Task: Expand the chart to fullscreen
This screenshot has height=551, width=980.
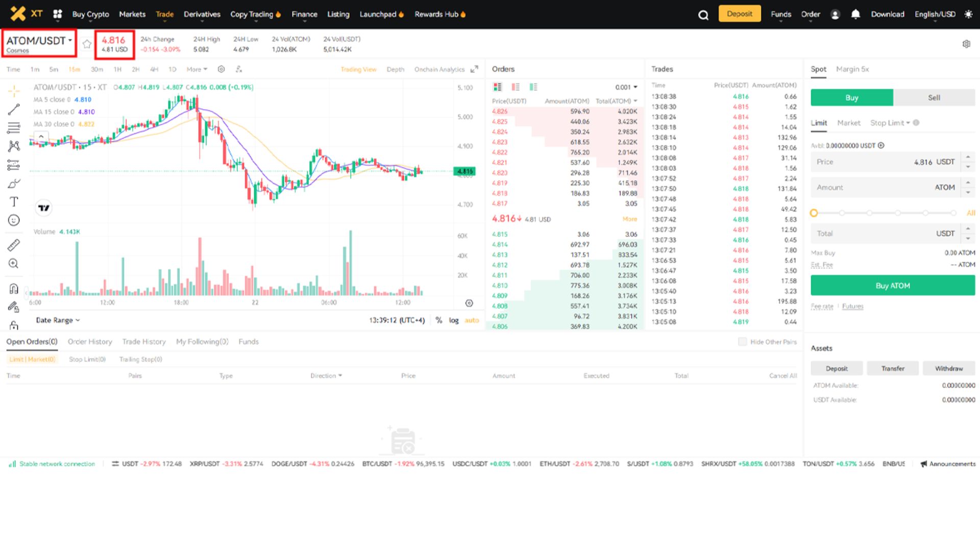Action: tap(474, 69)
